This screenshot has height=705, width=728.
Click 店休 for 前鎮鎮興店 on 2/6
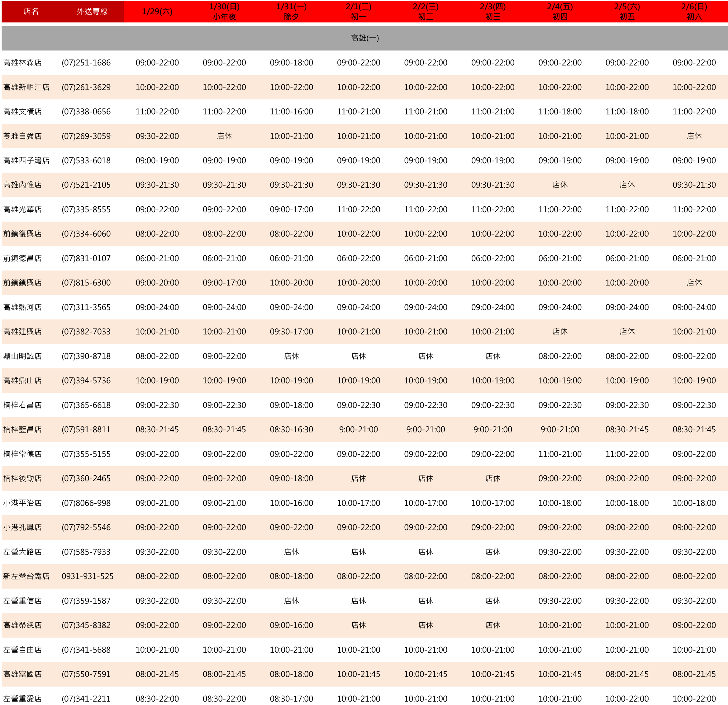click(694, 282)
